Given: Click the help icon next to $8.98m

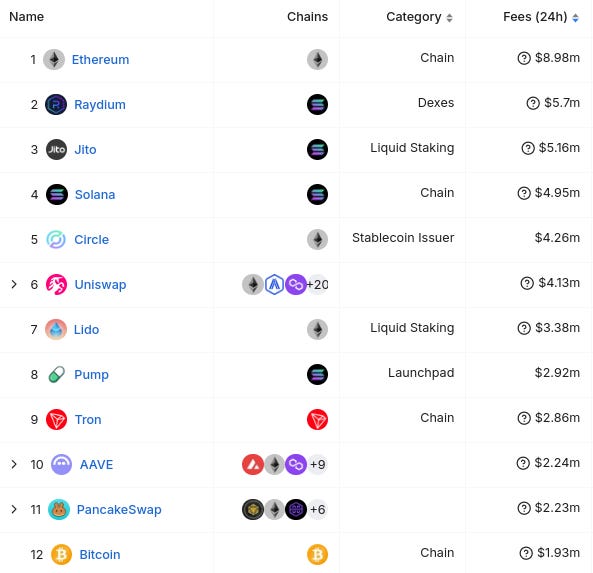Looking at the screenshot, I should point(524,58).
